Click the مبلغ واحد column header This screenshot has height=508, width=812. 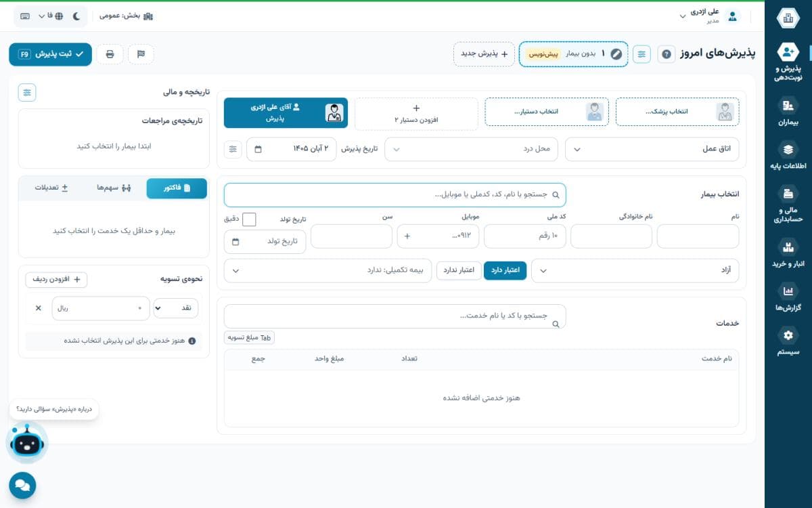[329, 359]
